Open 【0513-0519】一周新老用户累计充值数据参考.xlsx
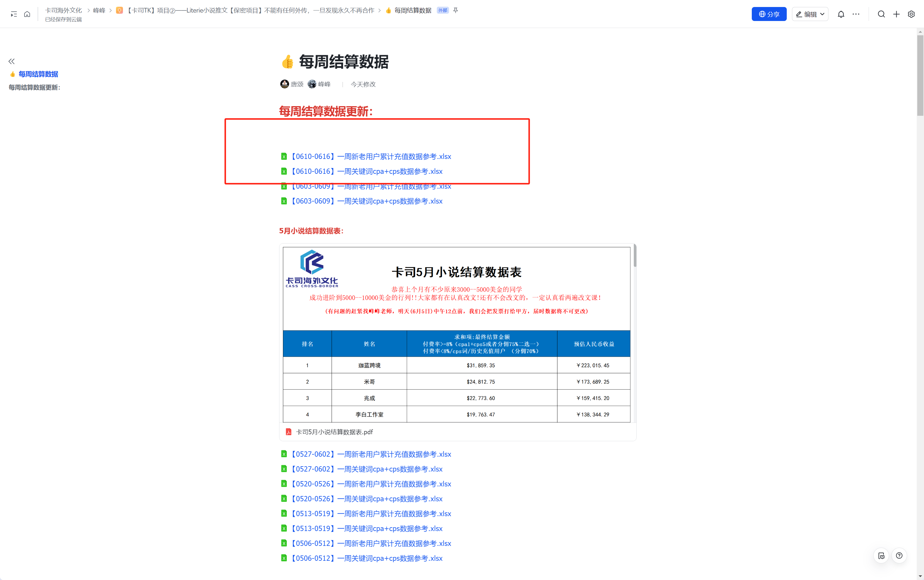 371,514
